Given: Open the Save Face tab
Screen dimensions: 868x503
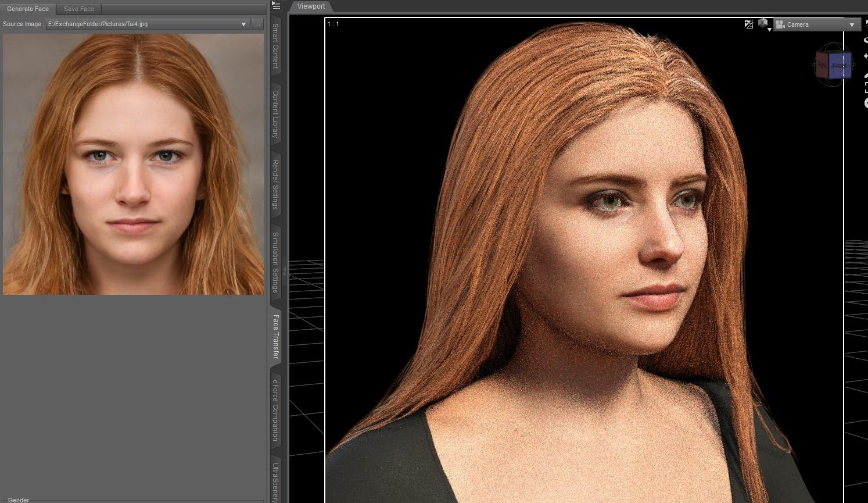Looking at the screenshot, I should click(x=79, y=9).
